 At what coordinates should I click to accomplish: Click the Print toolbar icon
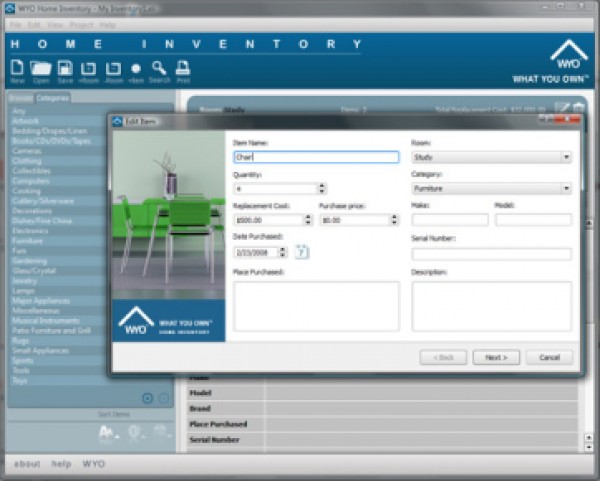(183, 72)
